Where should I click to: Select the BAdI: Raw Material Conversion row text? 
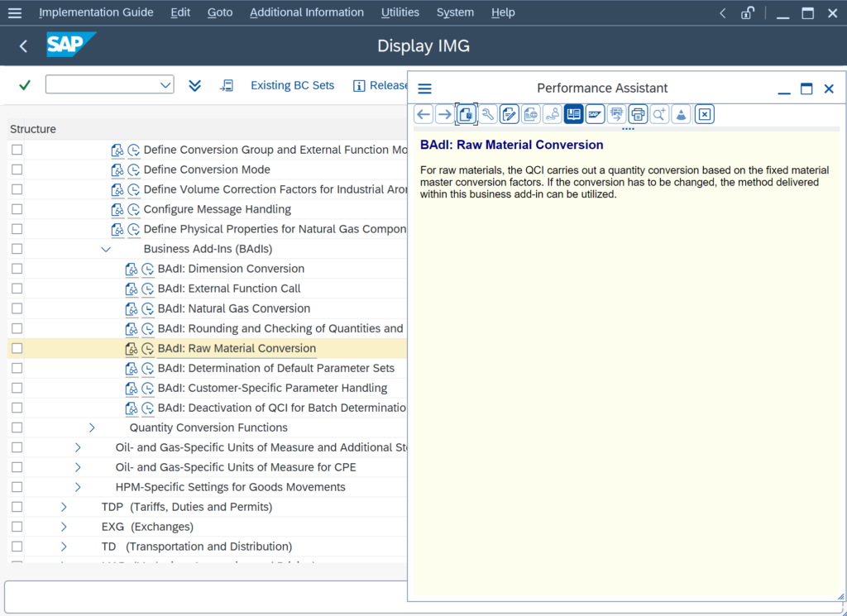(x=237, y=348)
